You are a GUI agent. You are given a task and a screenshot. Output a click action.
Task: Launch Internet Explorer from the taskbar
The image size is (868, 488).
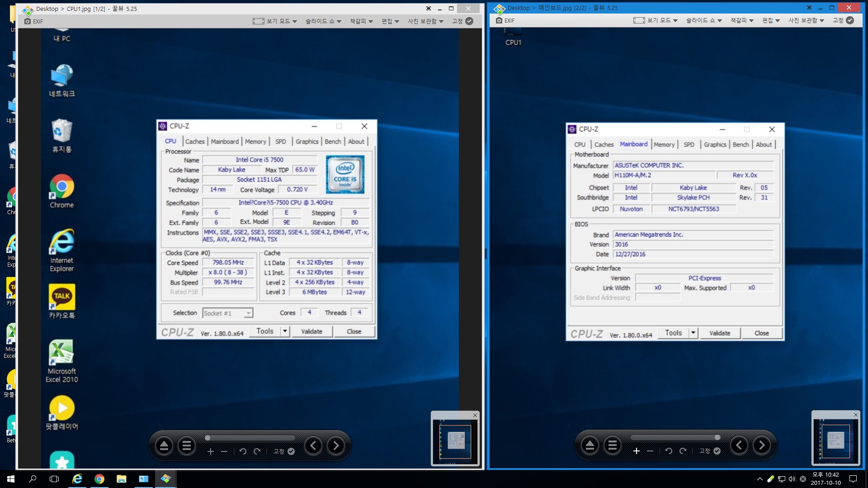pos(77,479)
